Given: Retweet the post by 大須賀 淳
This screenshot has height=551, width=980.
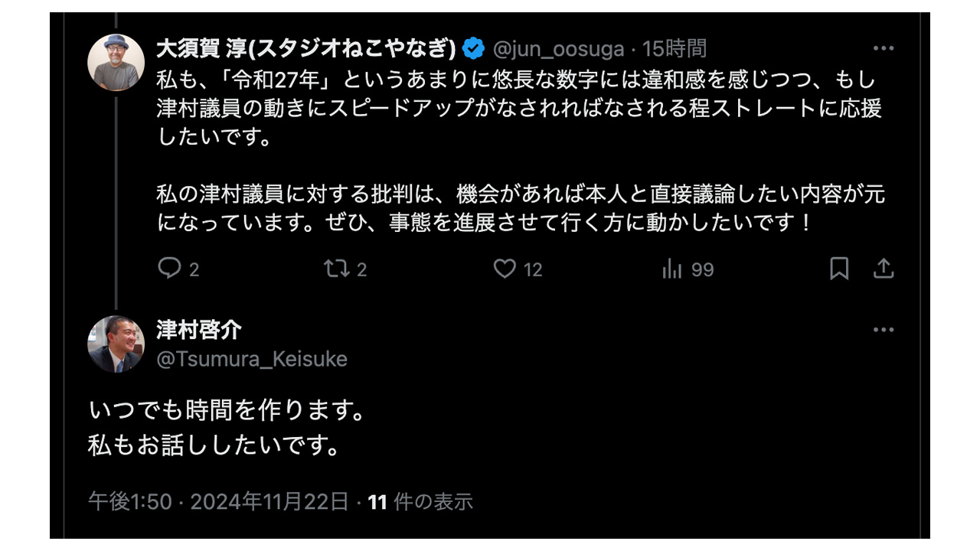Looking at the screenshot, I should tap(335, 269).
